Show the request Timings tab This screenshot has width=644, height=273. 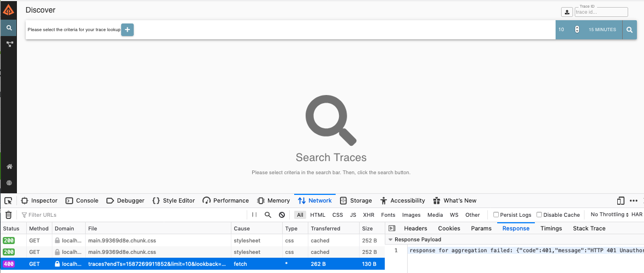tap(551, 228)
